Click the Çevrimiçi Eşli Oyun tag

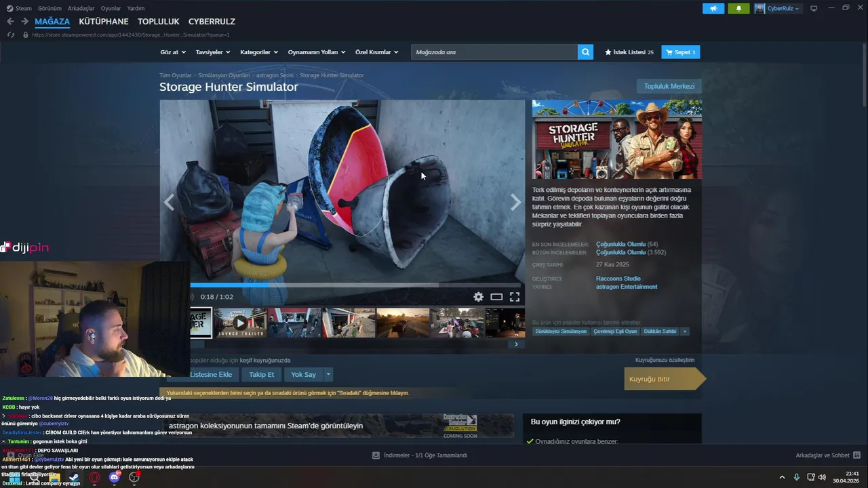(x=615, y=331)
